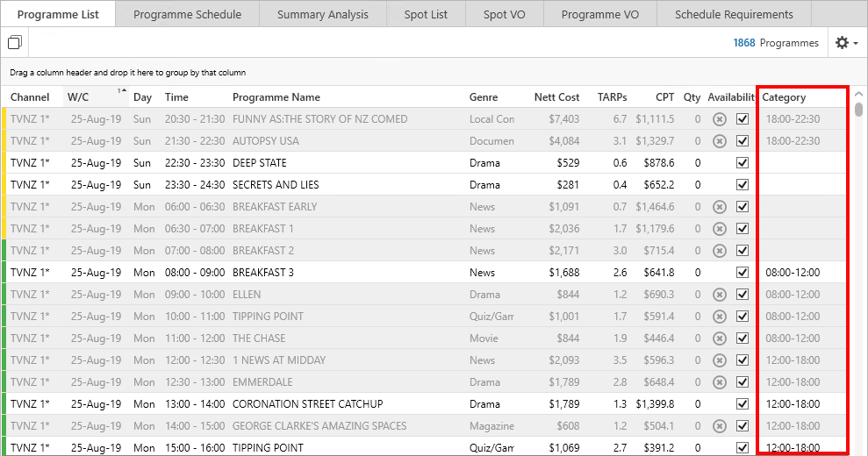Sort by the CPT column header
The height and width of the screenshot is (456, 868).
[665, 97]
